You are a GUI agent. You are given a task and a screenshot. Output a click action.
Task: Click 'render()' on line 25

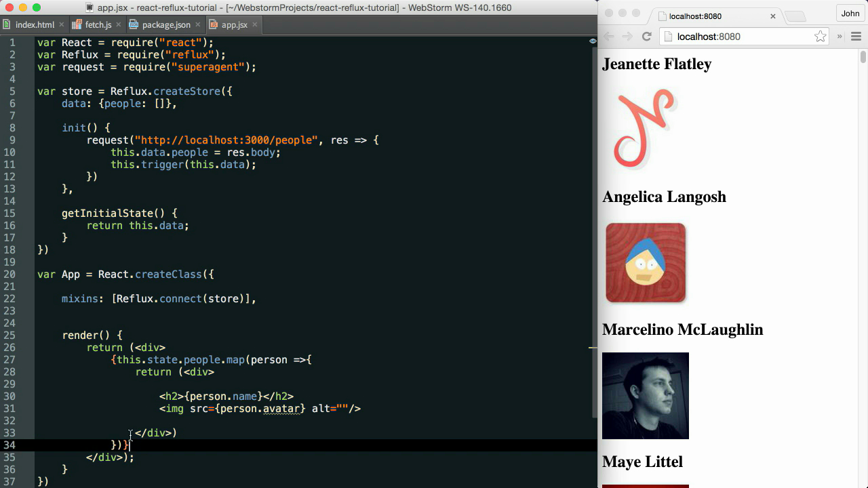pyautogui.click(x=86, y=335)
